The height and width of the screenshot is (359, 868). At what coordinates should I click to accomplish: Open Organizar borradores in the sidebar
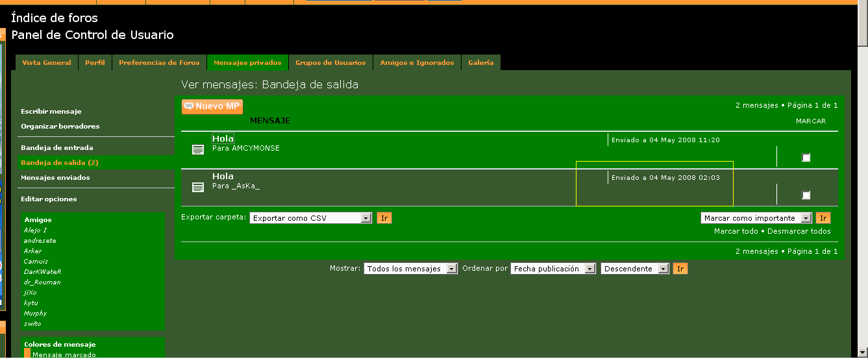60,127
